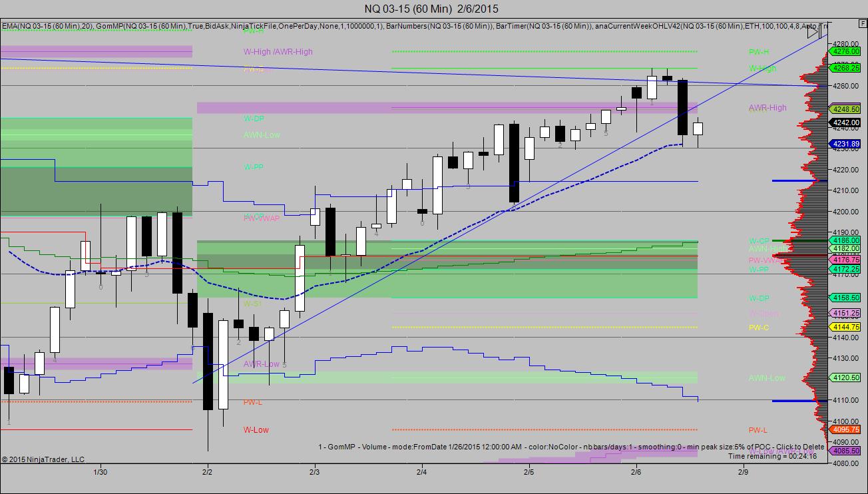Select the pink 4176.75 price marker
868x494 pixels.
click(x=845, y=260)
